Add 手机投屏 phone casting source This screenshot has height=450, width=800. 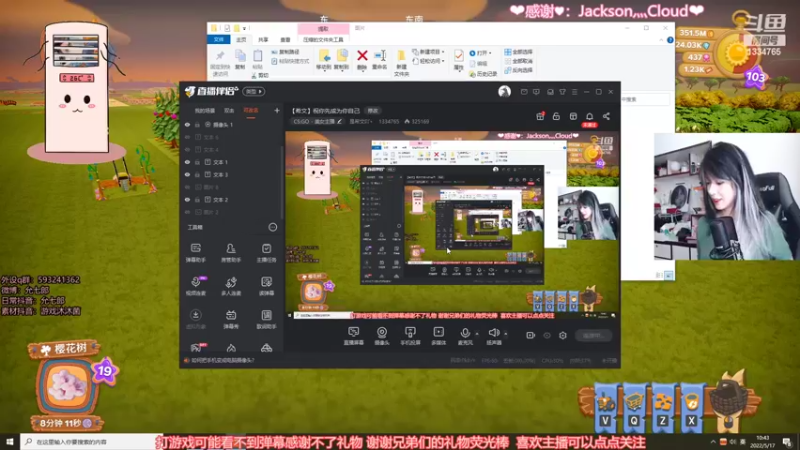tap(410, 336)
